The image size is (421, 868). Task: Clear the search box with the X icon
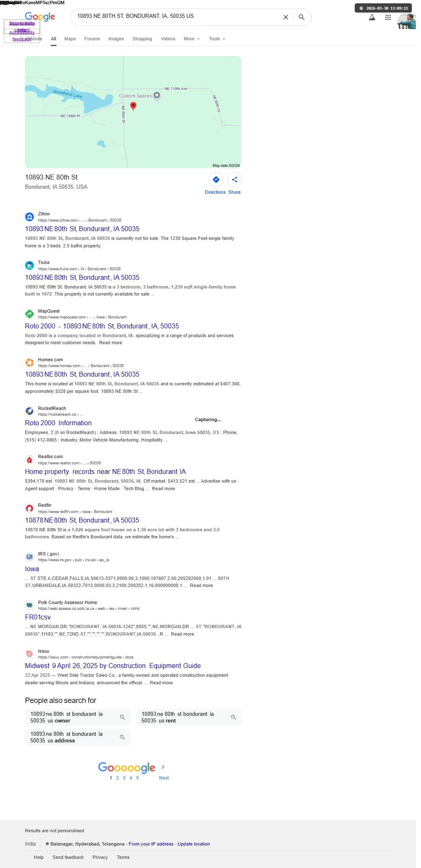(285, 17)
